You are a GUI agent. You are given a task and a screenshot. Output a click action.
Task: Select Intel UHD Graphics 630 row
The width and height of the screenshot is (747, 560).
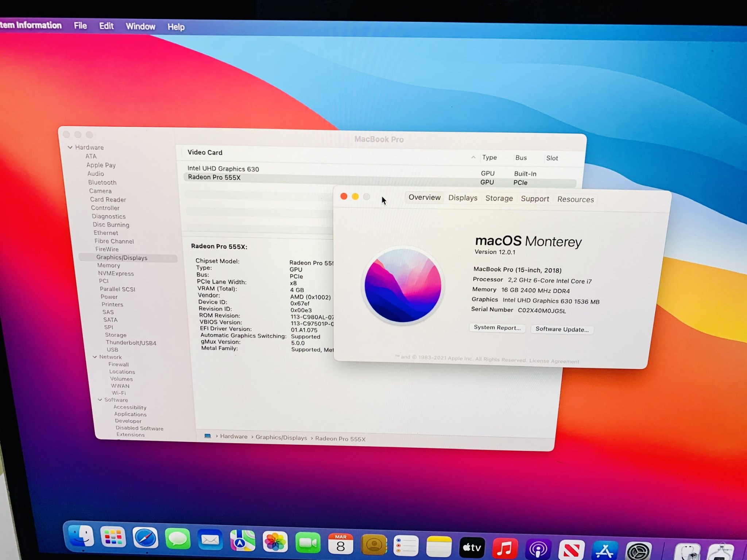pyautogui.click(x=223, y=169)
